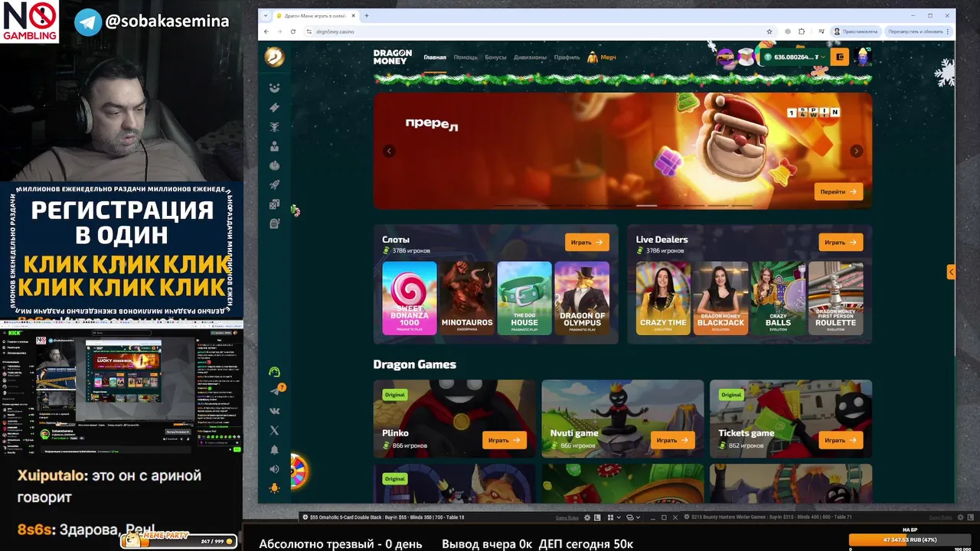Open Dragon Money Blackjack thumbnail

720,298
